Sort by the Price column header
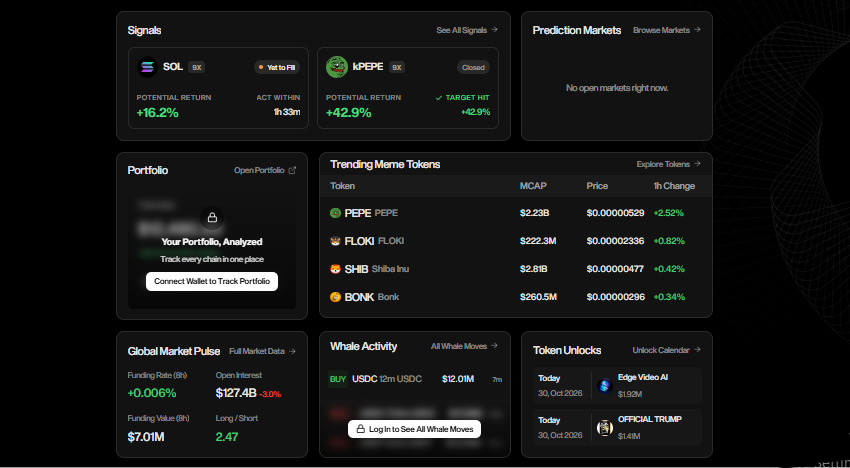The image size is (850, 468). (x=597, y=186)
